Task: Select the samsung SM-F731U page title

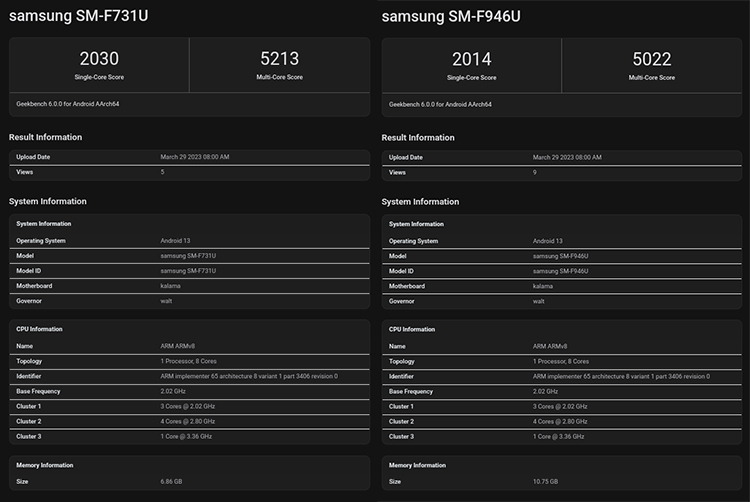Action: coord(78,16)
